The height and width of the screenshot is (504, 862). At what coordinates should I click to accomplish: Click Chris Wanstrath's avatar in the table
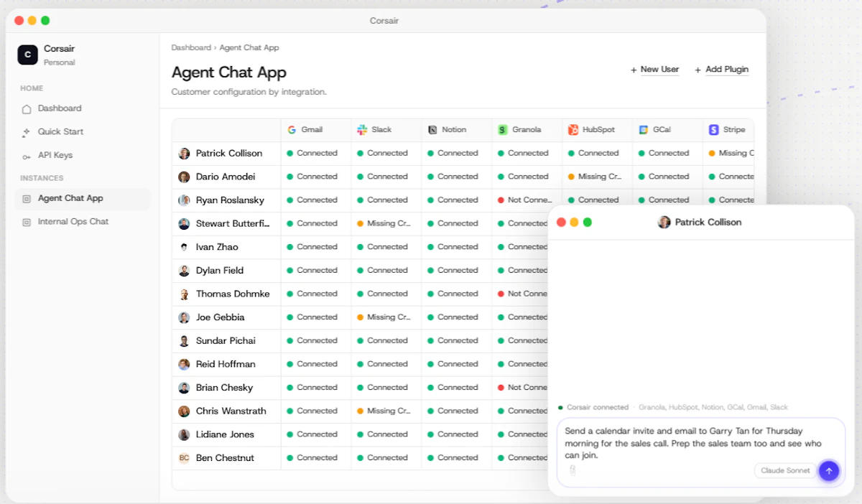click(185, 411)
